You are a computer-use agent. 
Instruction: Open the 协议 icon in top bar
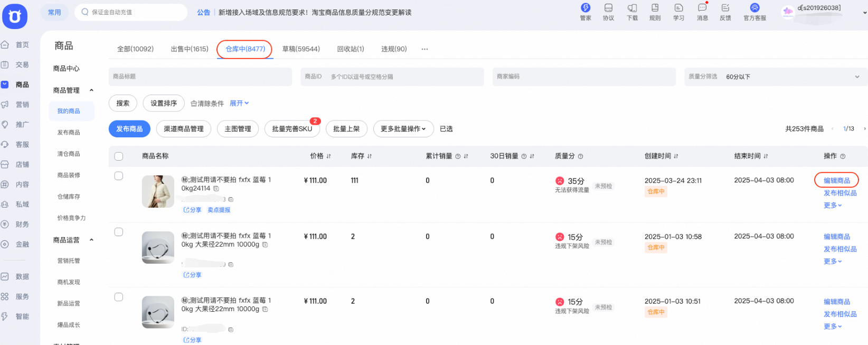608,8
